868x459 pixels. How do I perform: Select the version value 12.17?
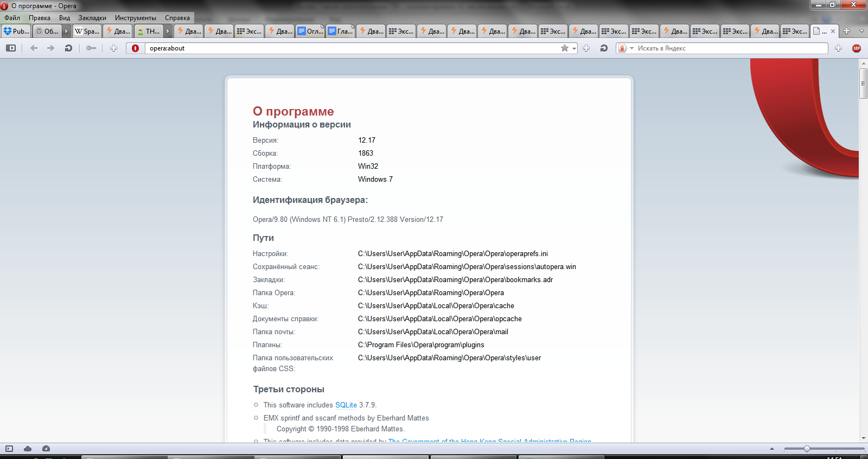point(367,140)
